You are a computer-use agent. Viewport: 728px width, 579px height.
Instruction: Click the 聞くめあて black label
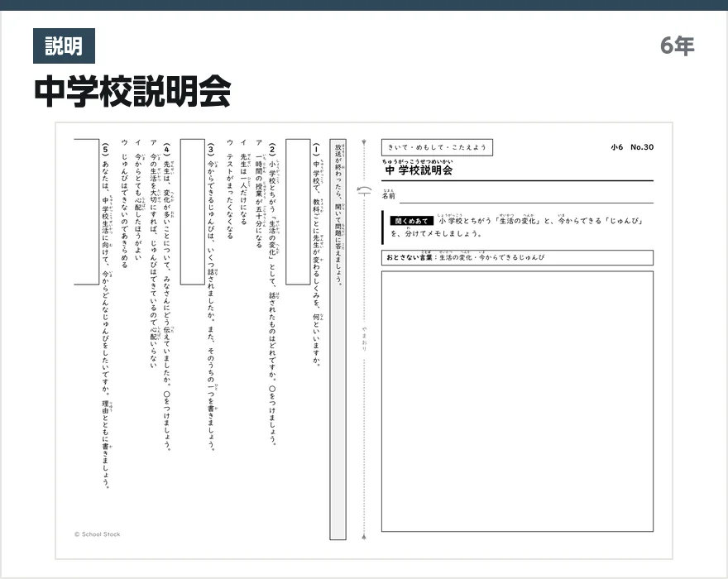tap(411, 221)
